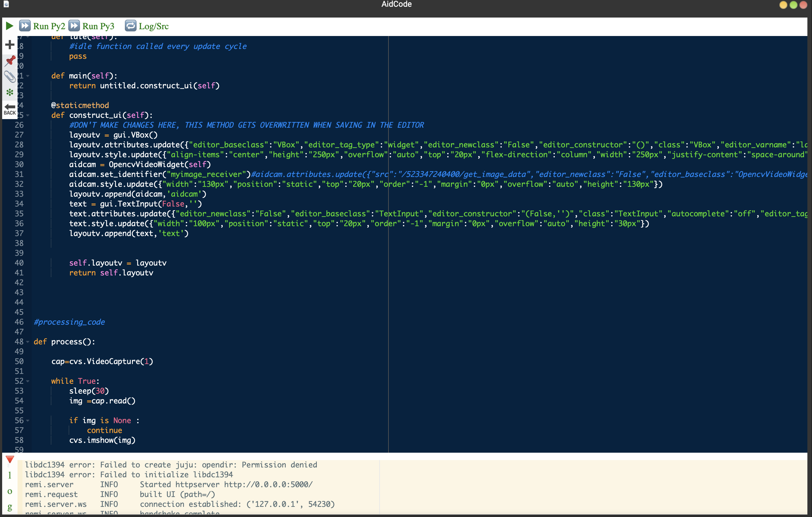Click the cvs.imshow(img) line
This screenshot has width=812, height=517.
pos(102,440)
